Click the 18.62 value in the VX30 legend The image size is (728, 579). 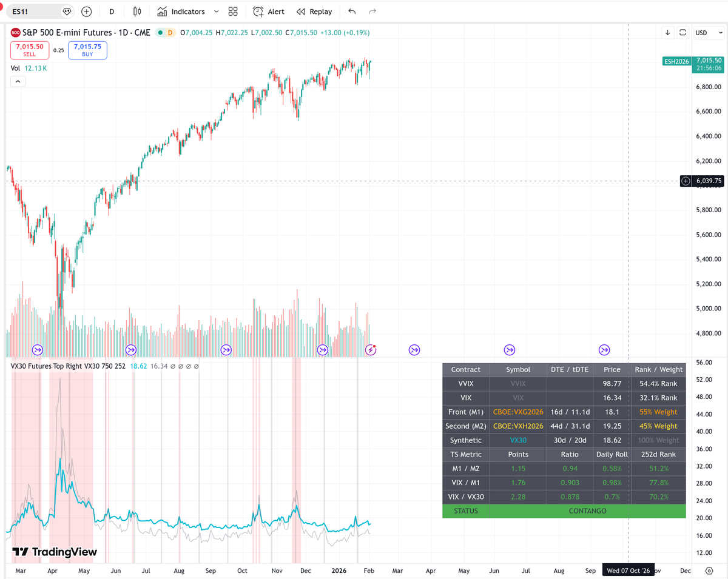click(139, 366)
